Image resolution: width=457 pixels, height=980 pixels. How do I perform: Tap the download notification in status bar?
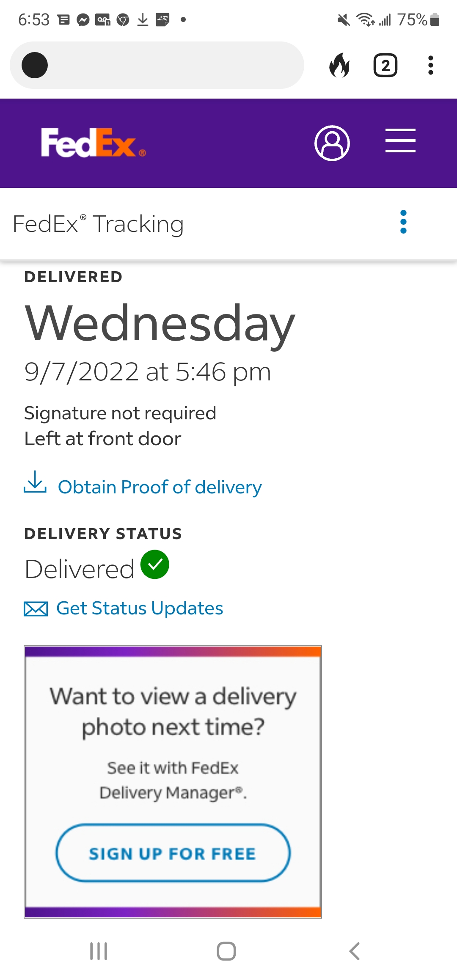click(143, 19)
